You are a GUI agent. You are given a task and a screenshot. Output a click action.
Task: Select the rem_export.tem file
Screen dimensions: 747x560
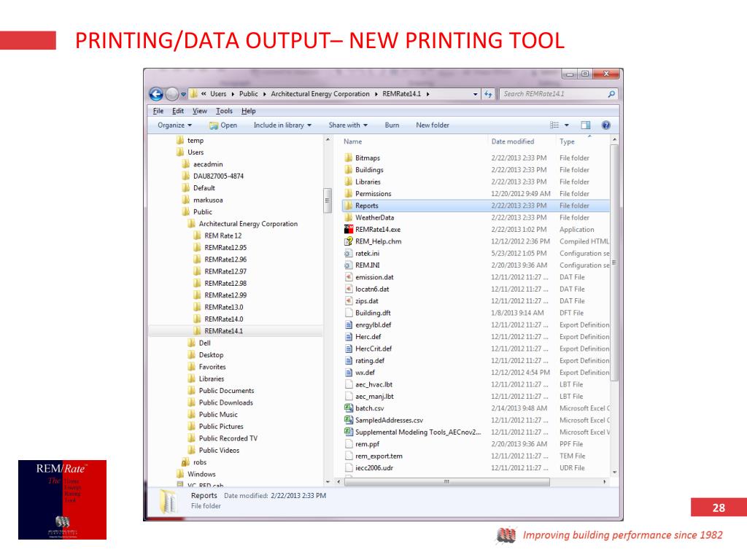pyautogui.click(x=373, y=456)
